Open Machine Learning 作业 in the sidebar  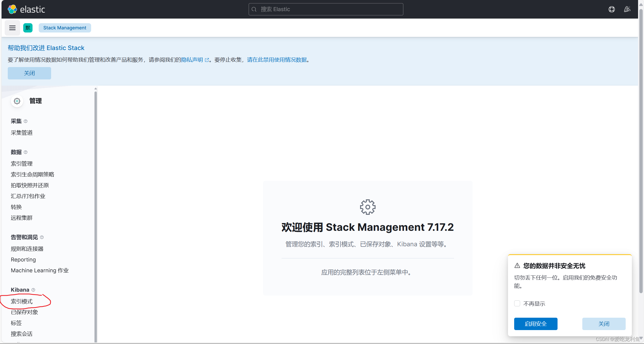coord(40,271)
